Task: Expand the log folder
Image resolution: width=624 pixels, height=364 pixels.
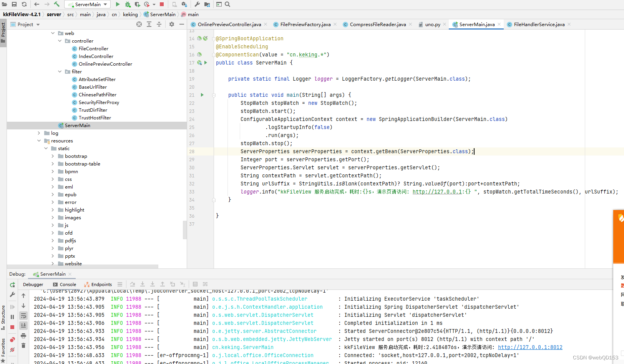Action: click(39, 133)
